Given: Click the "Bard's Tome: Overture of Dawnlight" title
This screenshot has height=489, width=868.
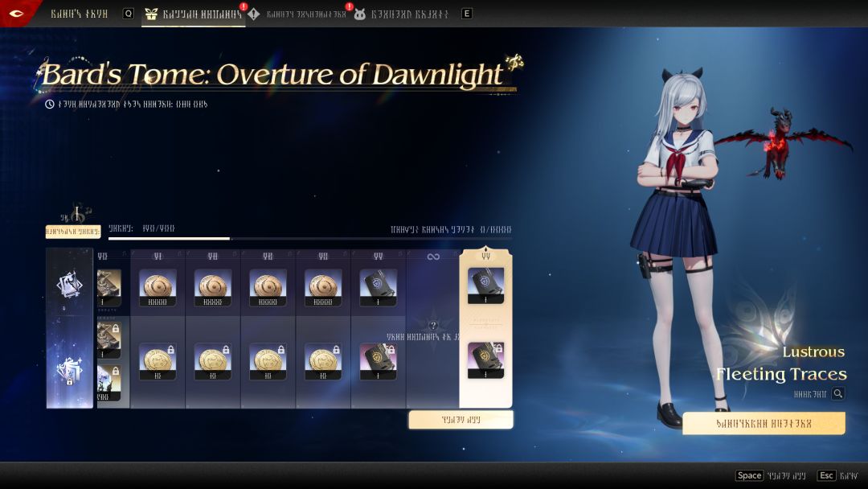Looking at the screenshot, I should point(272,74).
